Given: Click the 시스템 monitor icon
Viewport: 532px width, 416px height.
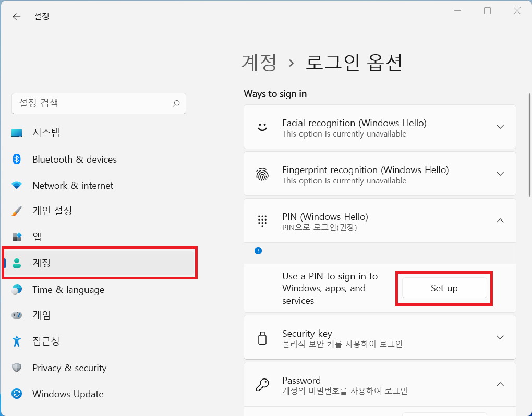Looking at the screenshot, I should [x=17, y=132].
